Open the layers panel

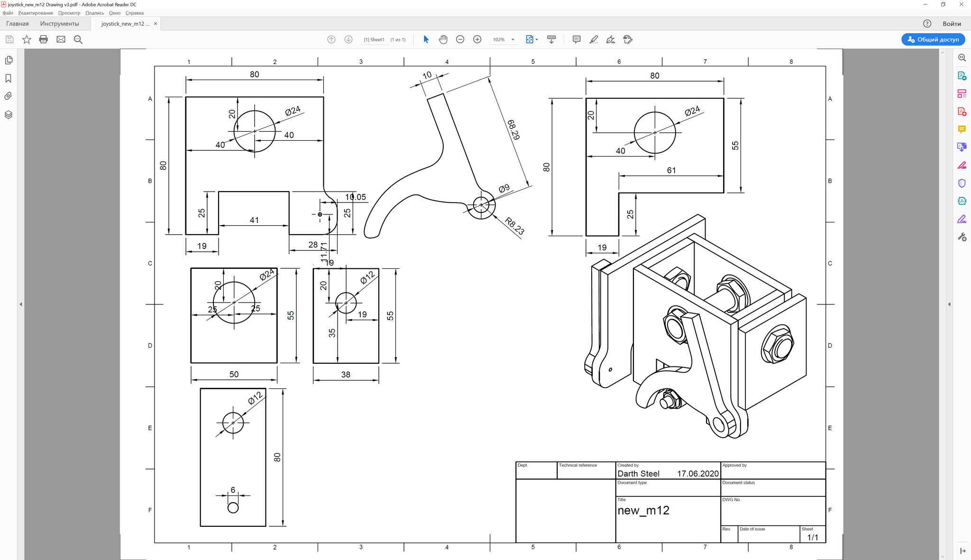(x=9, y=115)
